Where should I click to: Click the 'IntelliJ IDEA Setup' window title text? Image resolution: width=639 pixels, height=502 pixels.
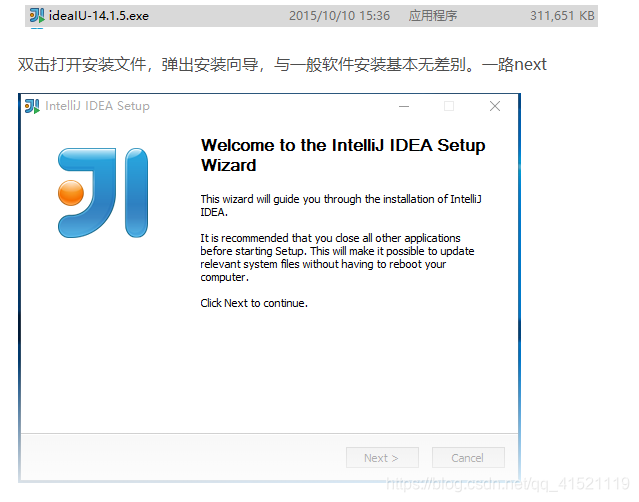(x=97, y=106)
